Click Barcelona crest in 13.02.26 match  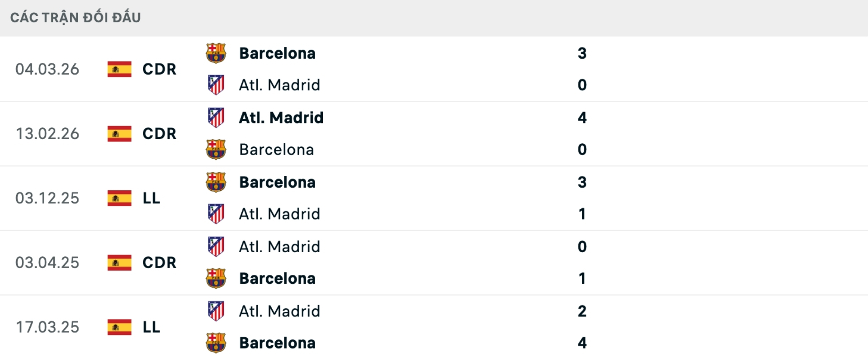(x=216, y=150)
